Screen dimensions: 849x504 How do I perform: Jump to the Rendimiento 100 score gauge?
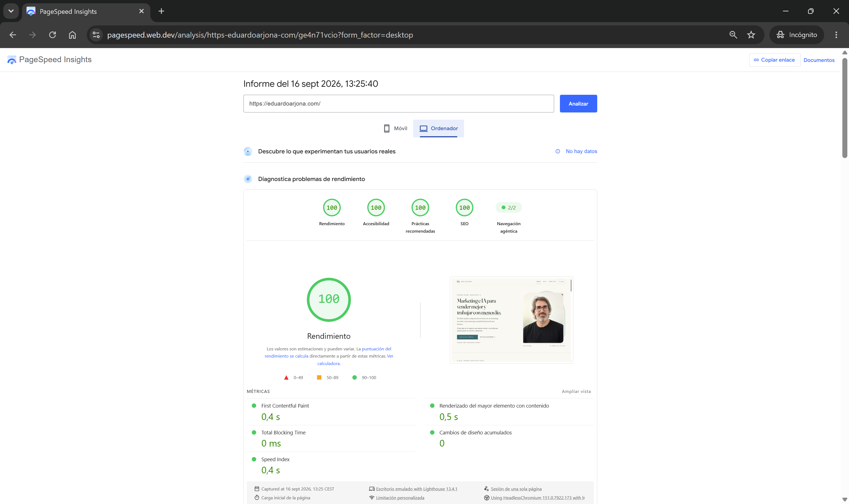332,208
